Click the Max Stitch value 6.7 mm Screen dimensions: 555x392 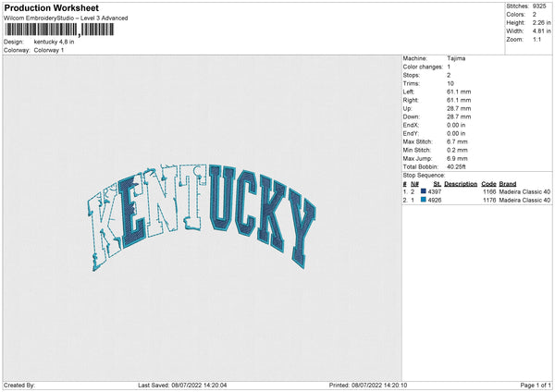(457, 141)
